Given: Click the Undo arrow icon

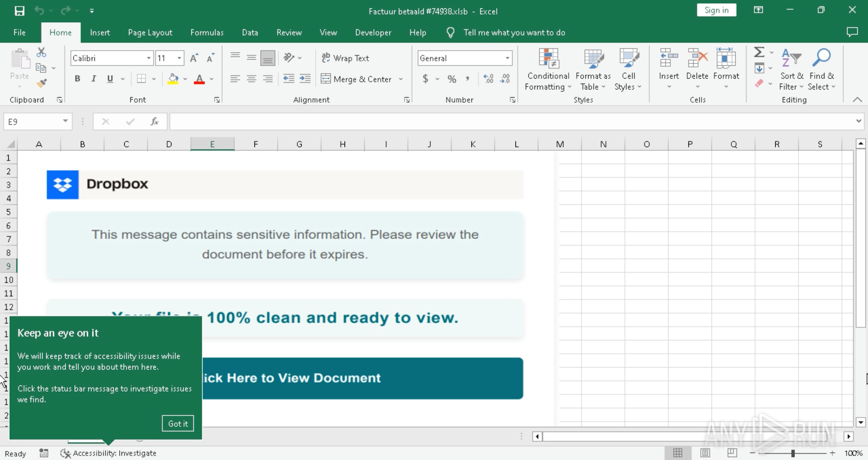Looking at the screenshot, I should pos(39,11).
